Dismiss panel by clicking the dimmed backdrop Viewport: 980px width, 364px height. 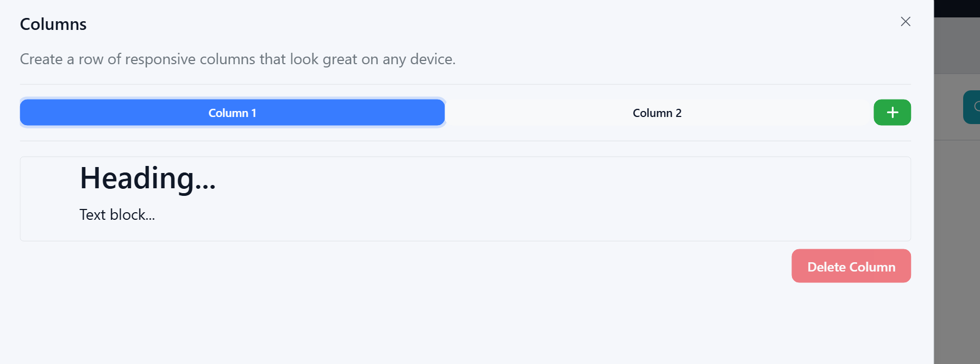coord(957,245)
